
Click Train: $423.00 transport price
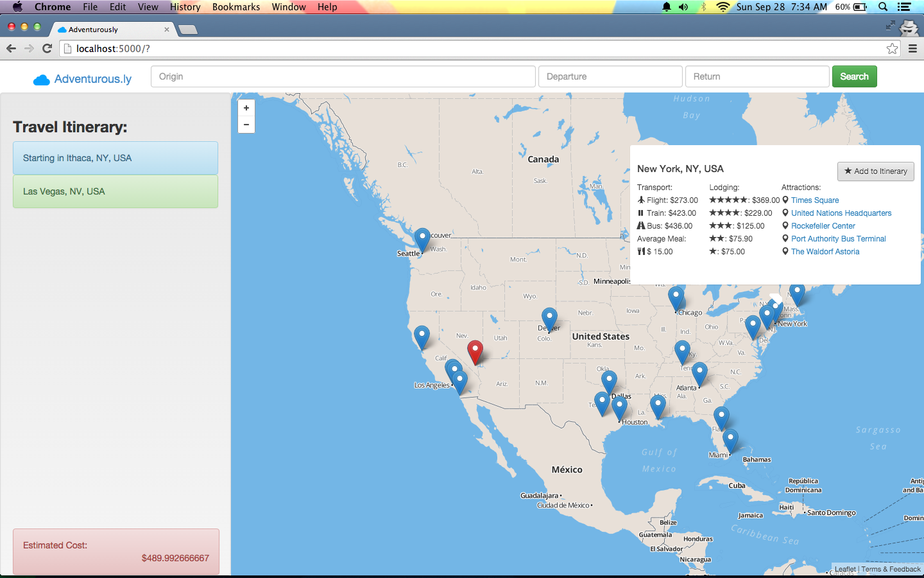pyautogui.click(x=667, y=213)
